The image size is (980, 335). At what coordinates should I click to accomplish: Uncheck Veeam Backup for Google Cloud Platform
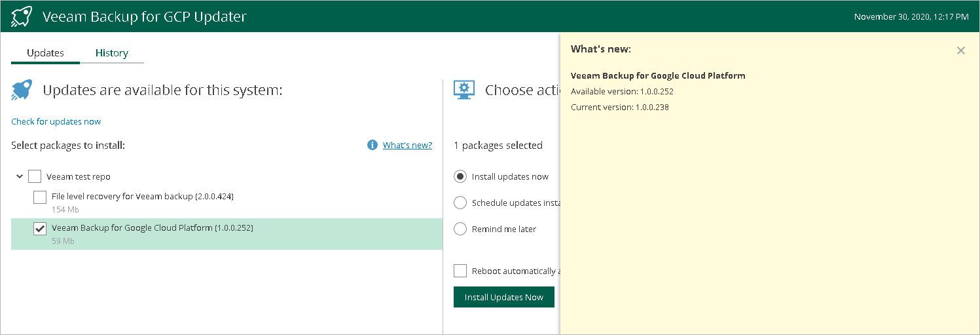point(40,229)
